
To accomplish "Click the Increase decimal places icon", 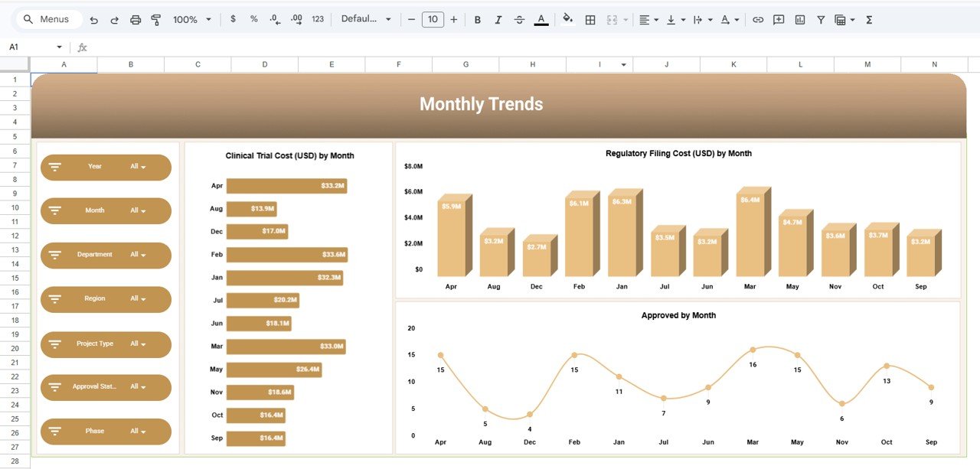I will coord(295,19).
